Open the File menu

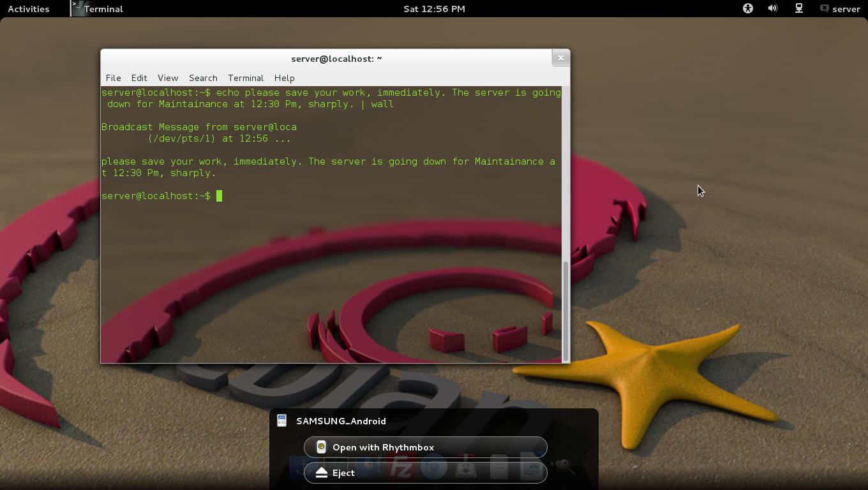pyautogui.click(x=113, y=78)
